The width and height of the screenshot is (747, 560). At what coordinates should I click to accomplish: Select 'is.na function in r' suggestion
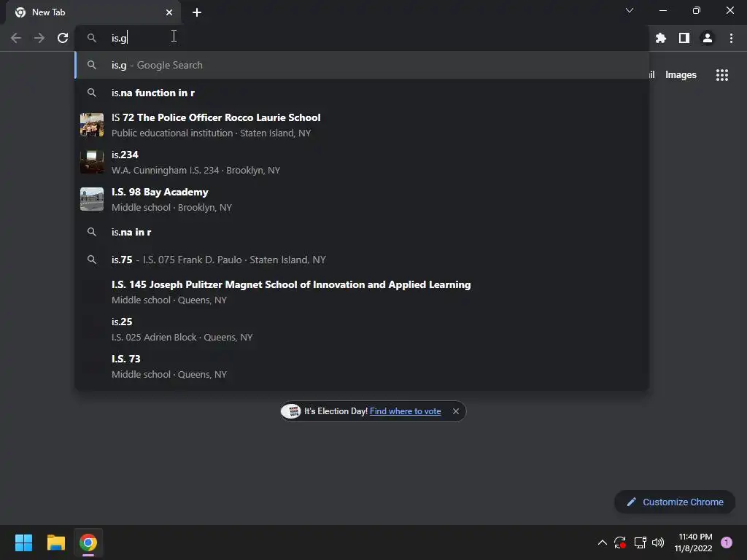click(x=362, y=93)
